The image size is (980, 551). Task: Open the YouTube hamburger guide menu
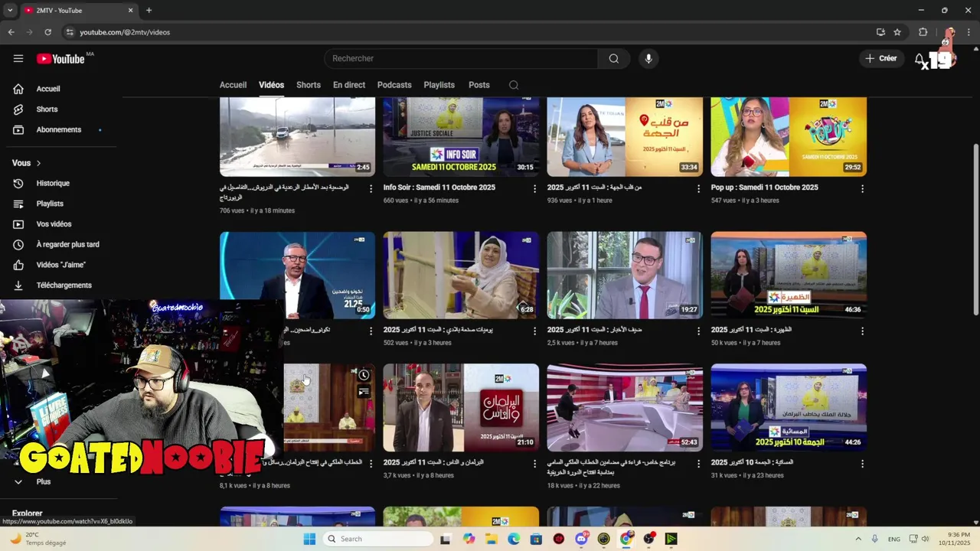point(18,58)
